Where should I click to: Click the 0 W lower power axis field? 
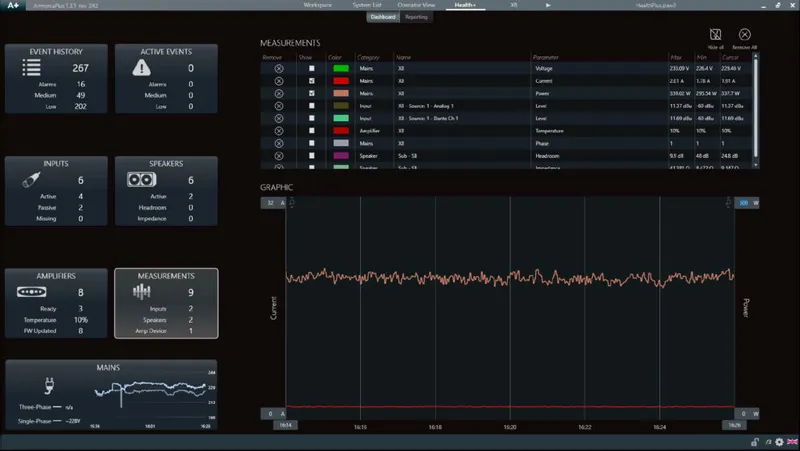747,414
